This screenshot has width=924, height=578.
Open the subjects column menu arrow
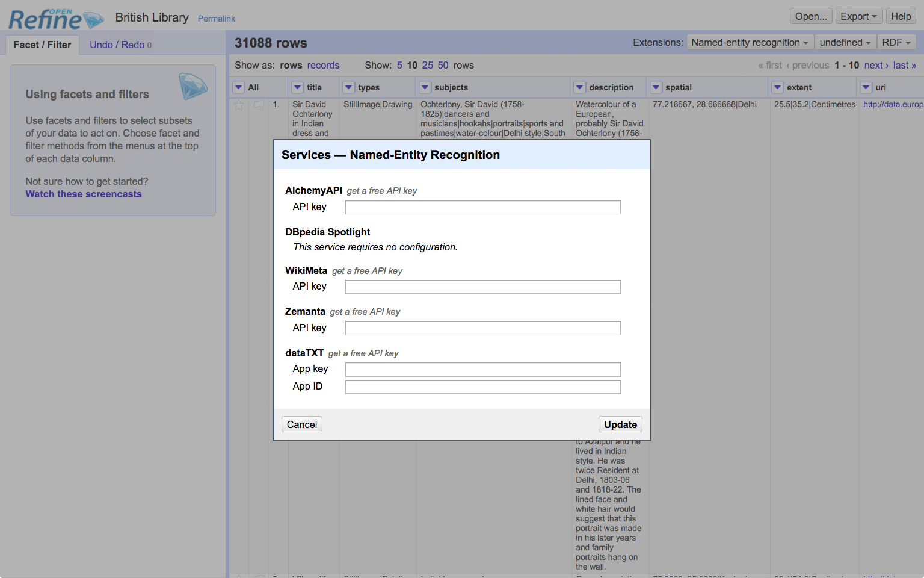point(425,87)
